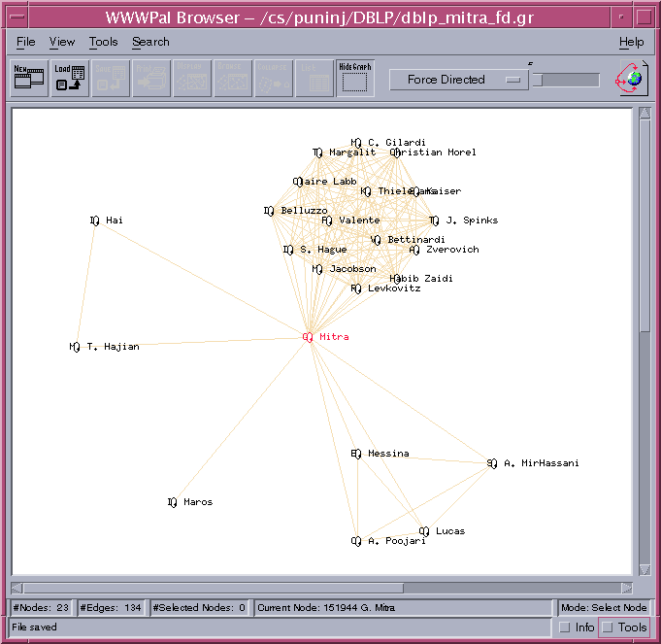This screenshot has width=661, height=644.
Task: Select the Thielemans node icon
Action: pos(366,191)
